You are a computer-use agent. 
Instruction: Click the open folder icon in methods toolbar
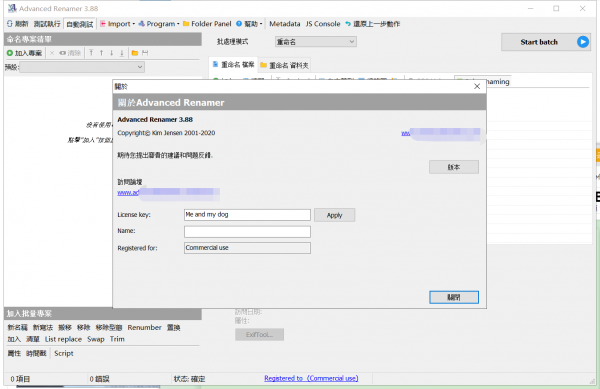135,53
